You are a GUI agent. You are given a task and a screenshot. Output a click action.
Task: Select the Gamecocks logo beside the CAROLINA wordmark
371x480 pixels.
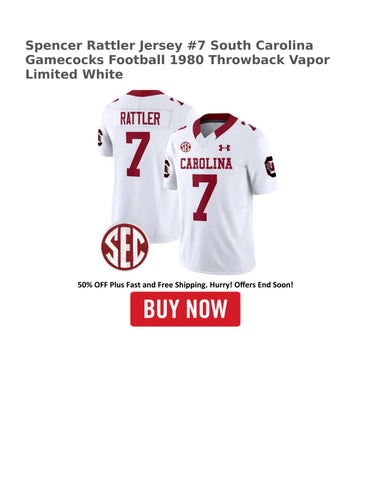(167, 169)
